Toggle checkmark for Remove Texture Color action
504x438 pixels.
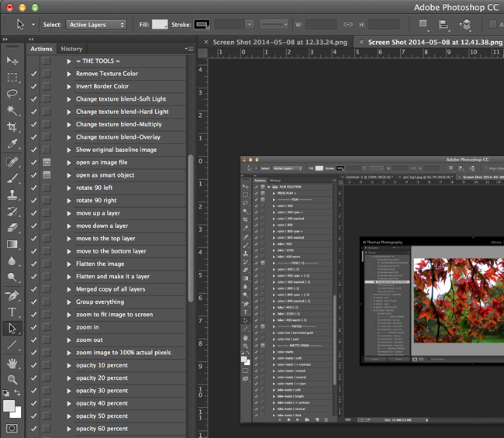point(33,74)
